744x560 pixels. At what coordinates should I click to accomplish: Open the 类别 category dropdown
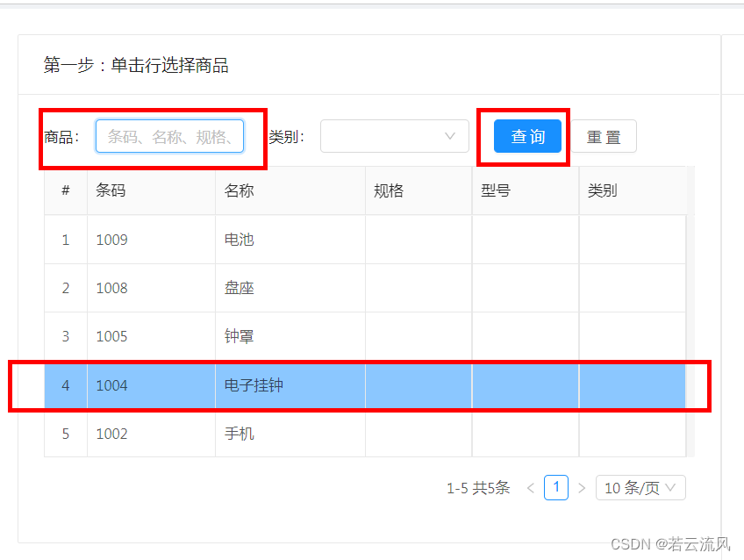pos(394,136)
